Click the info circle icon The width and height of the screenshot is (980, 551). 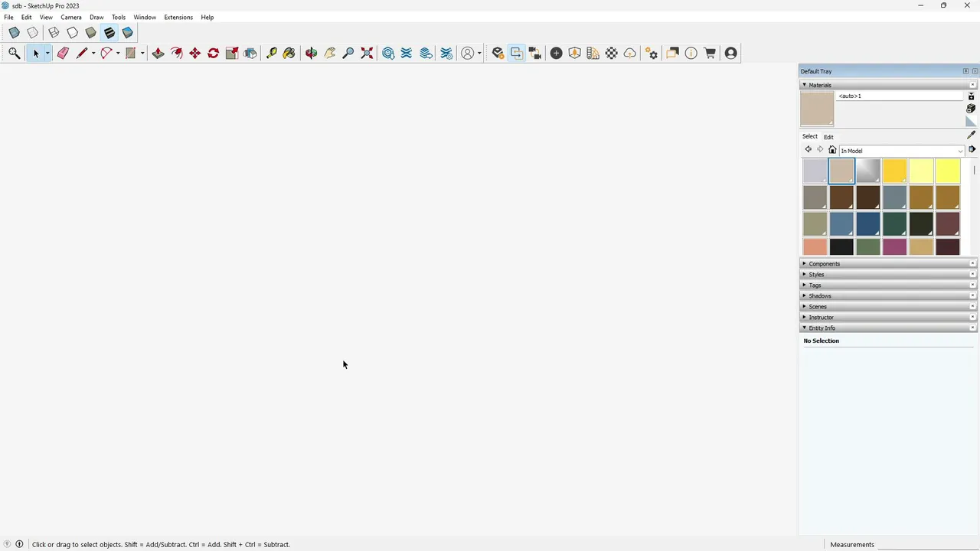coord(691,53)
